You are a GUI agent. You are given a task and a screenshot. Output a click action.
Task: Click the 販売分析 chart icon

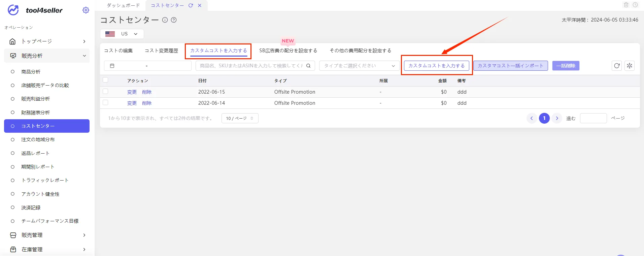13,56
